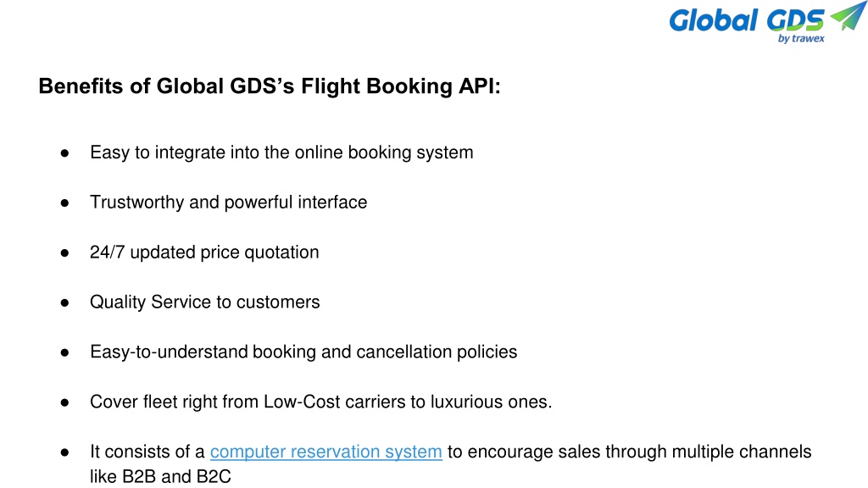Click the bullet point beside '24/7 updated'
This screenshot has height=488, width=868.
tap(64, 252)
